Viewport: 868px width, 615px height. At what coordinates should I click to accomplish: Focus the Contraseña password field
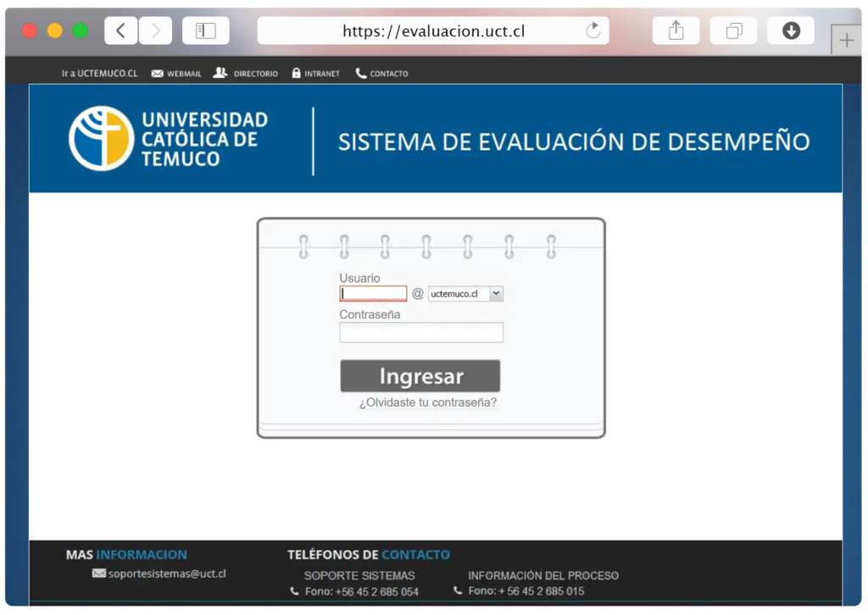click(x=421, y=332)
